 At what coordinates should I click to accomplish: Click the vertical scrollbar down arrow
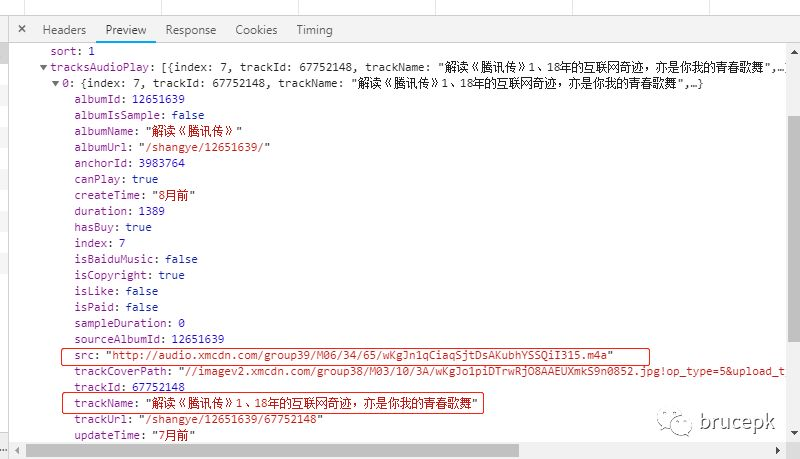(794, 433)
